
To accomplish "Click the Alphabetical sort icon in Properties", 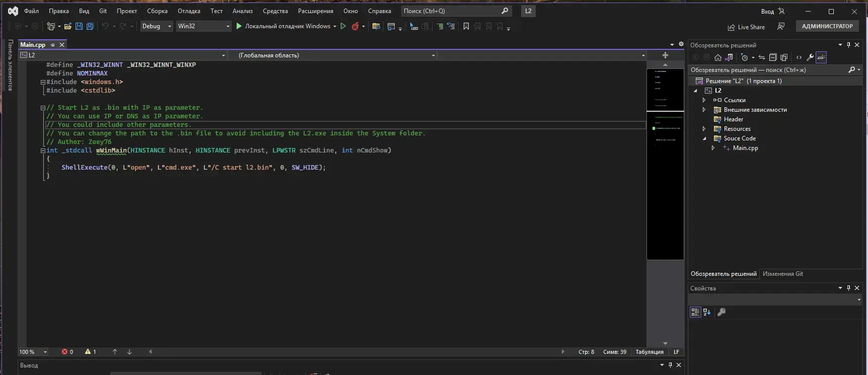I will [x=707, y=312].
